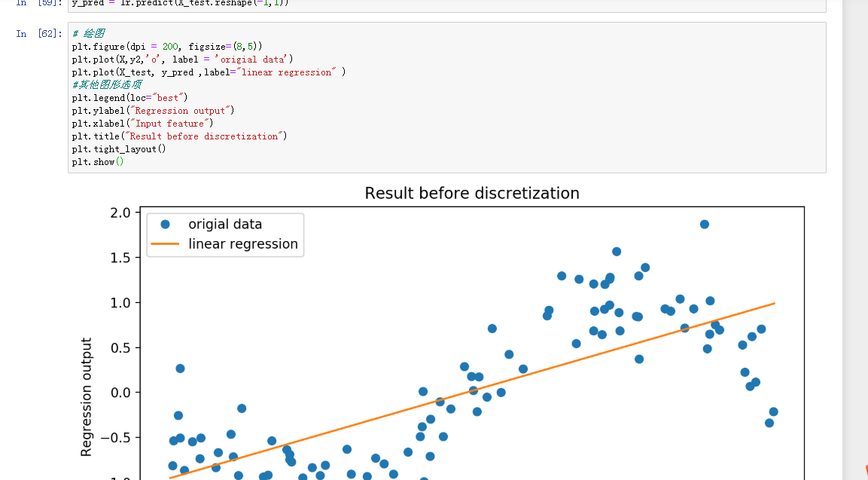Click the topmost blue data point in plot
Image resolution: width=868 pixels, height=480 pixels.
click(x=704, y=225)
